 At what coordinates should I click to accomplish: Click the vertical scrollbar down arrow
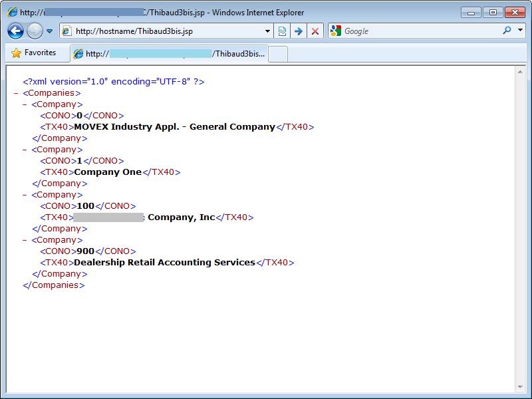tap(521, 387)
